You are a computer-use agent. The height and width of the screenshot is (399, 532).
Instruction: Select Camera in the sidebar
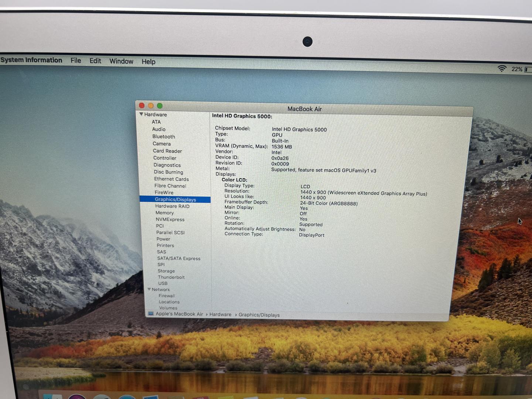pyautogui.click(x=162, y=144)
